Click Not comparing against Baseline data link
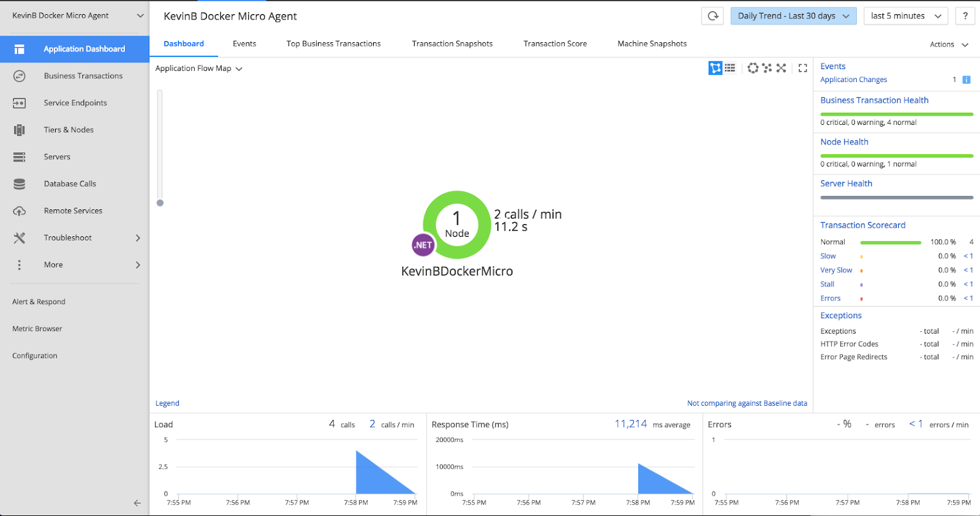This screenshot has width=980, height=516. [x=747, y=403]
